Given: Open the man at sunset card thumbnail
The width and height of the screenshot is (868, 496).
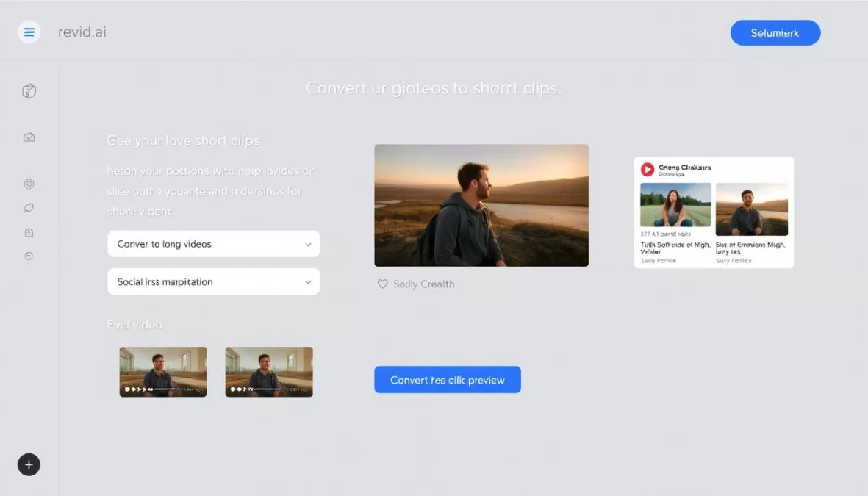Looking at the screenshot, I should (751, 209).
